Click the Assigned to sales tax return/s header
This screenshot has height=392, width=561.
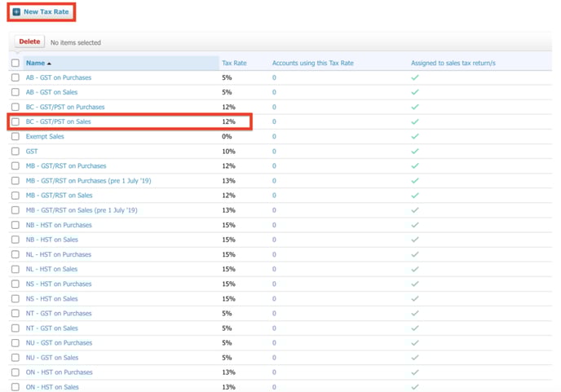(x=453, y=63)
